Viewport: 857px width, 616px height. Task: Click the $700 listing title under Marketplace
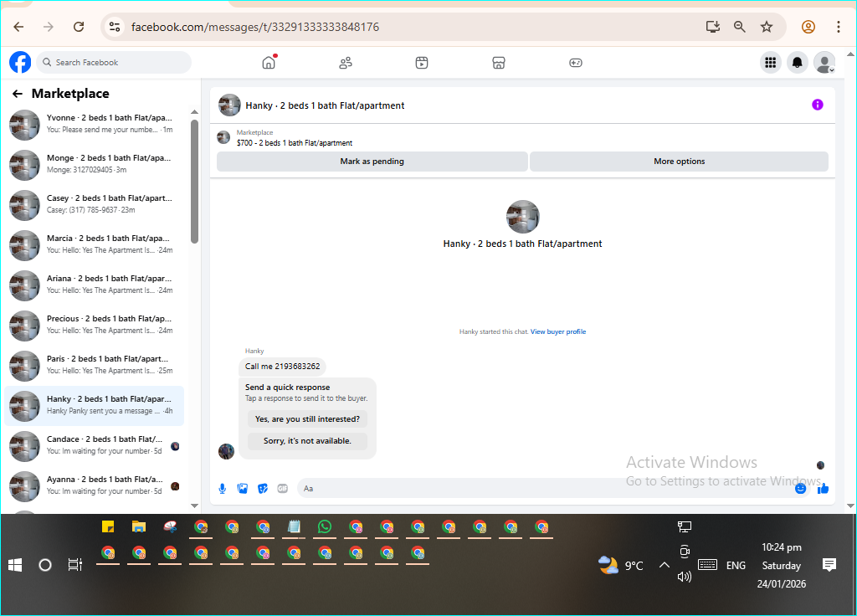tap(295, 143)
